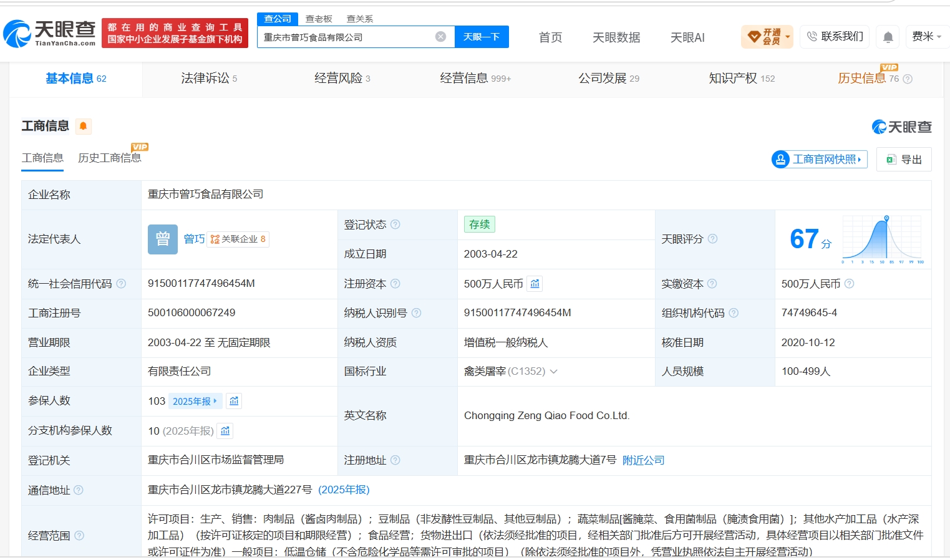The image size is (950, 560).
Task: Click the help icon next to 统一社会信用代码
Action: (x=121, y=284)
